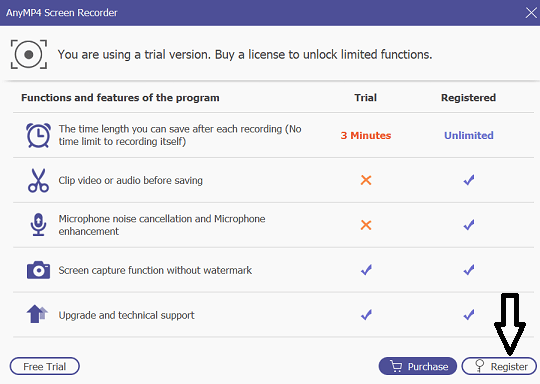Open the Purchase page
This screenshot has width=540, height=384.
click(x=418, y=366)
